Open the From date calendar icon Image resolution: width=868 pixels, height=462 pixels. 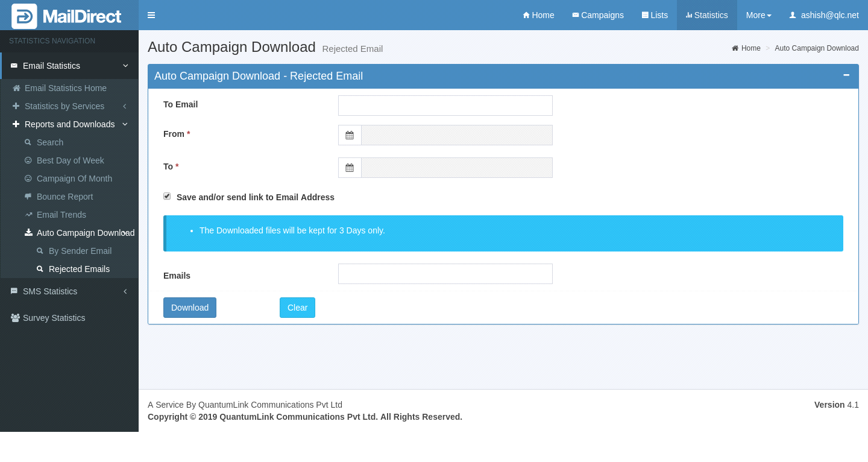point(350,135)
